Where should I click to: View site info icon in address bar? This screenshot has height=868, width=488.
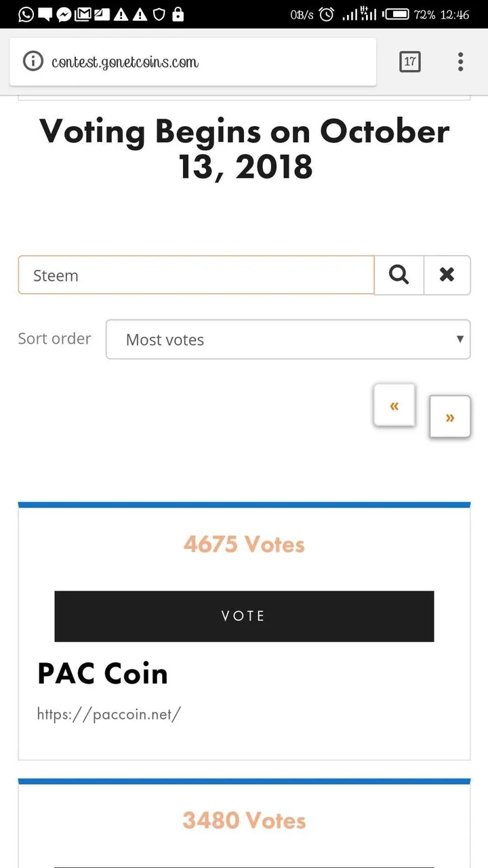click(33, 62)
